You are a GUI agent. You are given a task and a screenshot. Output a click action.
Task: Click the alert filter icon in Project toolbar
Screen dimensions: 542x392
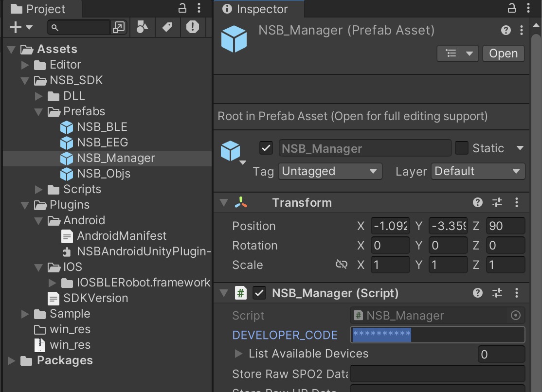193,27
